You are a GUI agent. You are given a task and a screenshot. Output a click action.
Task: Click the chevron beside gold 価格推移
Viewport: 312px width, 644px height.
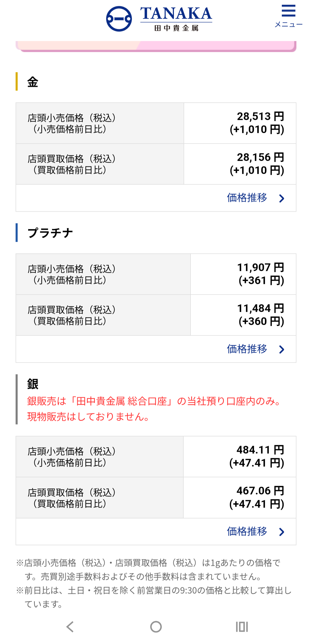(x=282, y=198)
